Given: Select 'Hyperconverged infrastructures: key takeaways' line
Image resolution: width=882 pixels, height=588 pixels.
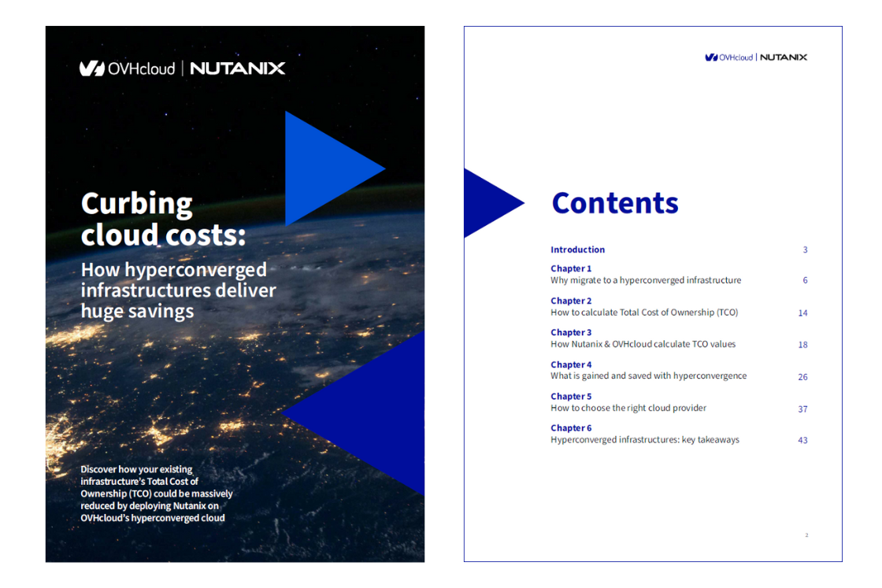Looking at the screenshot, I should tap(645, 439).
